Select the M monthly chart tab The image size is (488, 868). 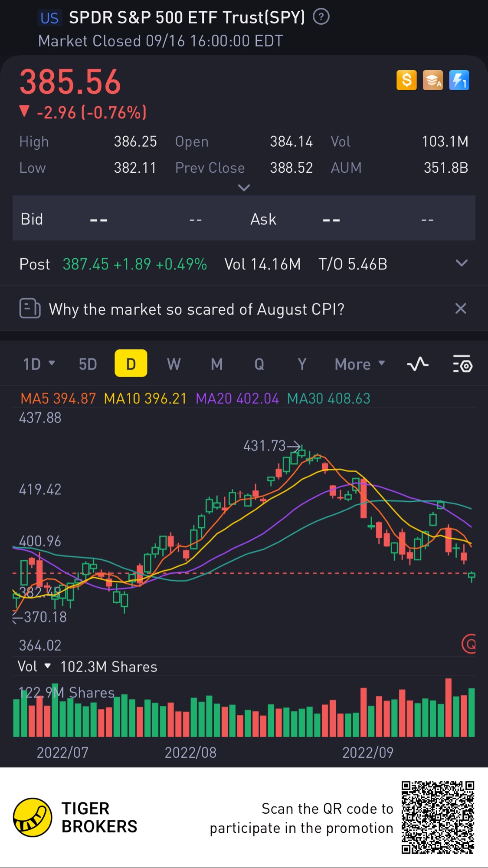click(217, 364)
